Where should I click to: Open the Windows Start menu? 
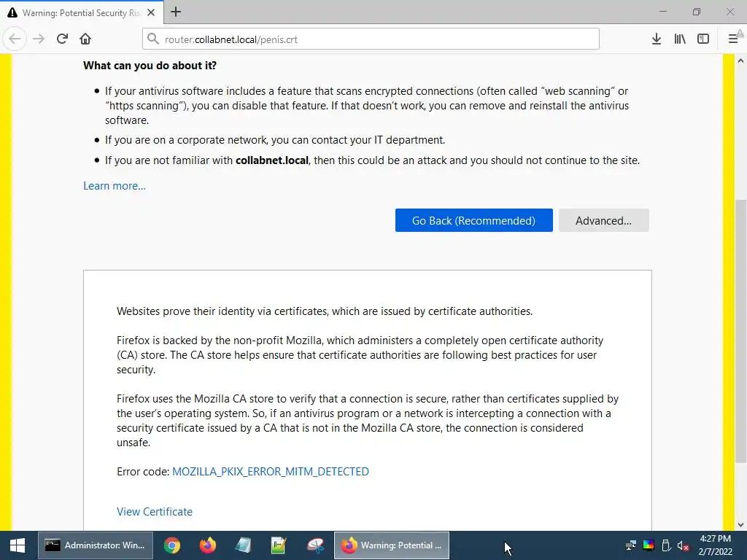[18, 545]
